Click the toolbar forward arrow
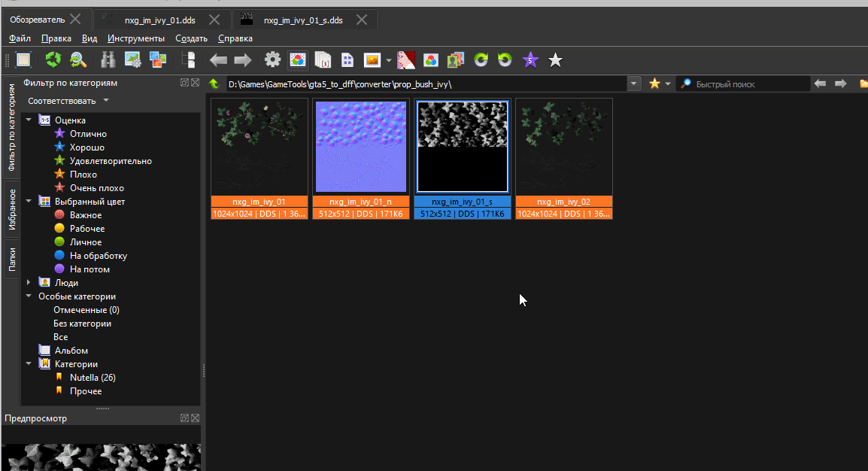Screen dimensions: 868x471 tap(242, 60)
